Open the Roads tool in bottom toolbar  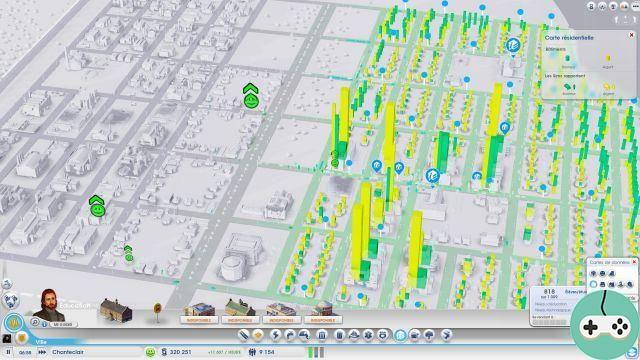click(x=244, y=335)
